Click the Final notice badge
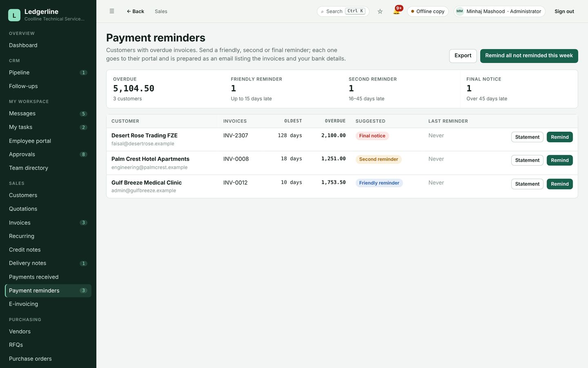 (x=372, y=136)
